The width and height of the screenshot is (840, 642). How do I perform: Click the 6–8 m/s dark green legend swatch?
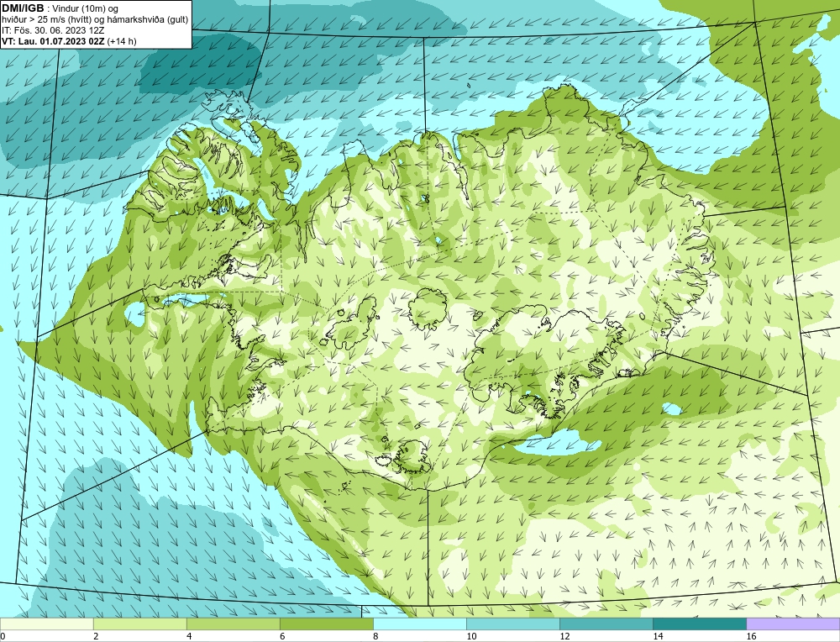point(326,624)
